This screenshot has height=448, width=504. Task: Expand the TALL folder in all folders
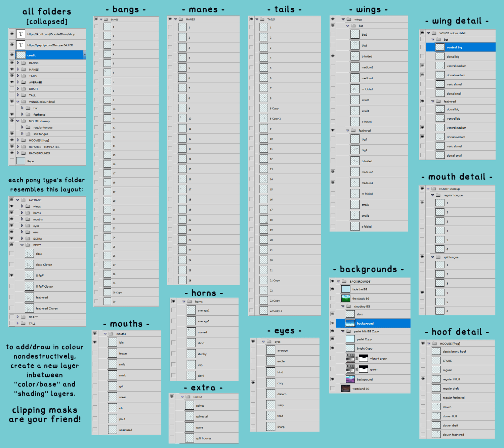(x=18, y=95)
